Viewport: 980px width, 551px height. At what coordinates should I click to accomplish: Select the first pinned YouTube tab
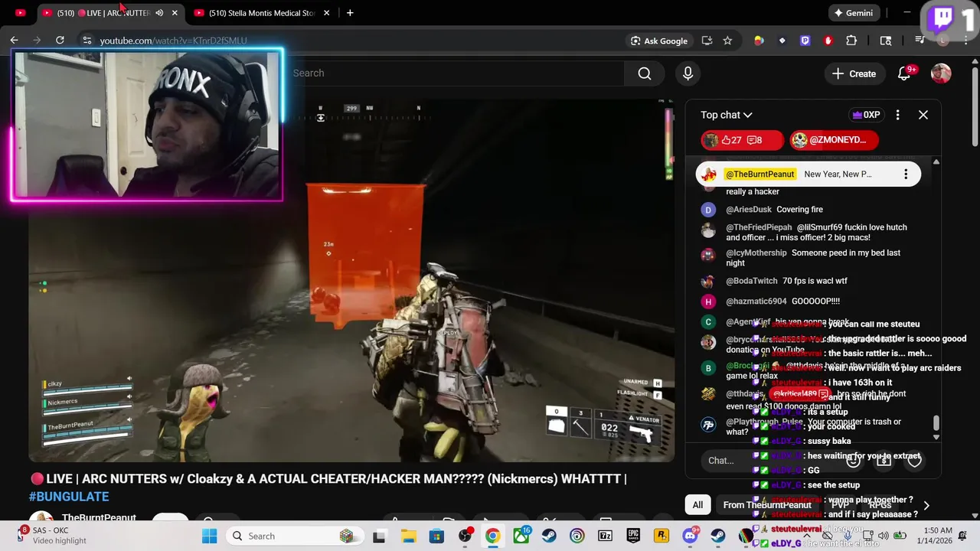click(21, 13)
